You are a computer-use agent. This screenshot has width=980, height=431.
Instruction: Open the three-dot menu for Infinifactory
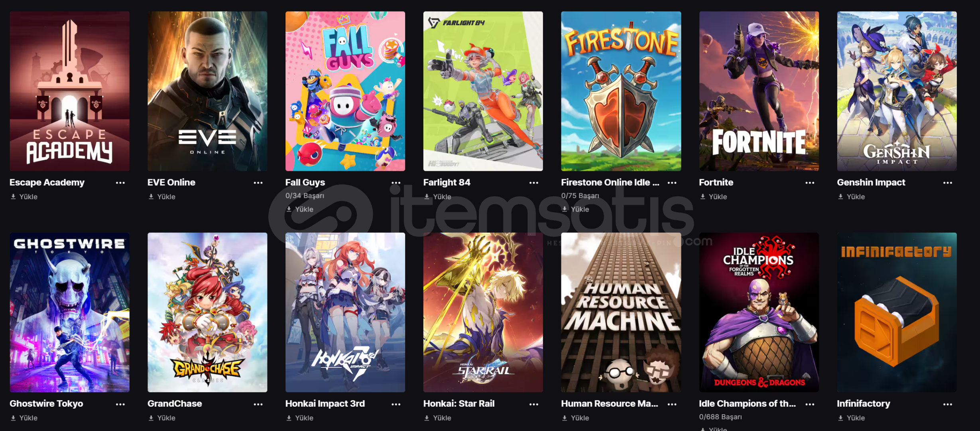[948, 404]
